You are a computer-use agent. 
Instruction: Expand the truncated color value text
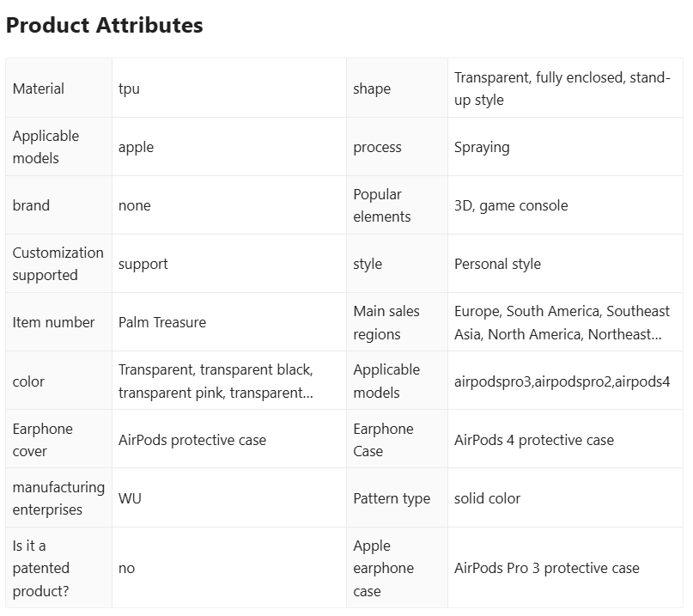216,381
